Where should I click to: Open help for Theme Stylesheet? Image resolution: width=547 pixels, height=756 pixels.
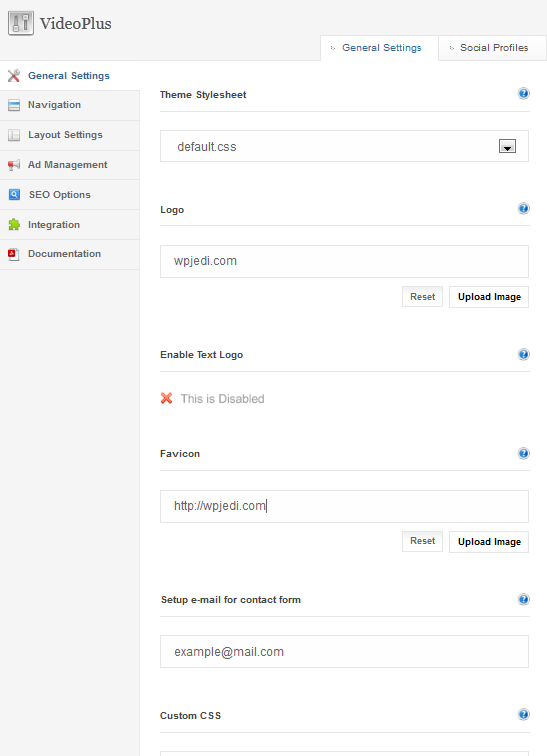coord(523,94)
